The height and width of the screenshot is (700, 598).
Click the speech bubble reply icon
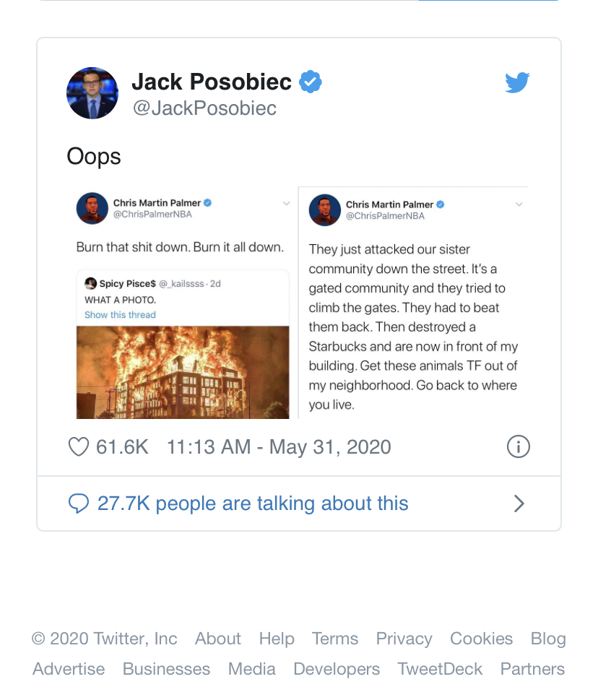79,504
